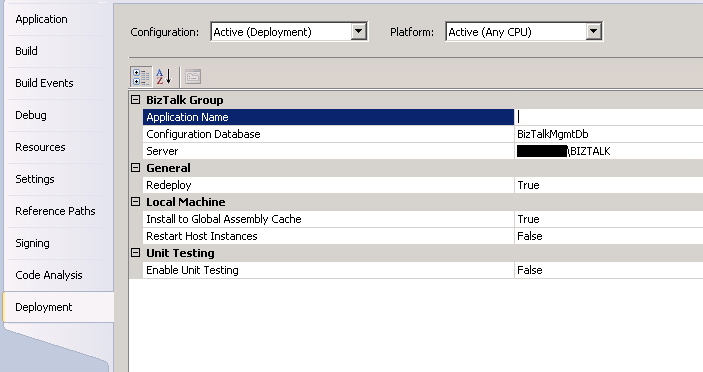Image resolution: width=703 pixels, height=372 pixels.
Task: Open the Configuration dropdown
Action: tap(359, 31)
